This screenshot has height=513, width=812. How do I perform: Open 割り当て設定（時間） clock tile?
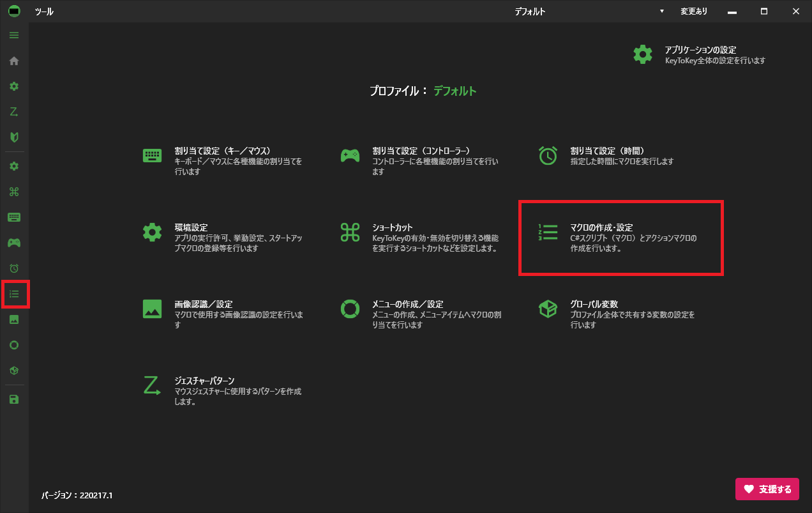tap(606, 156)
